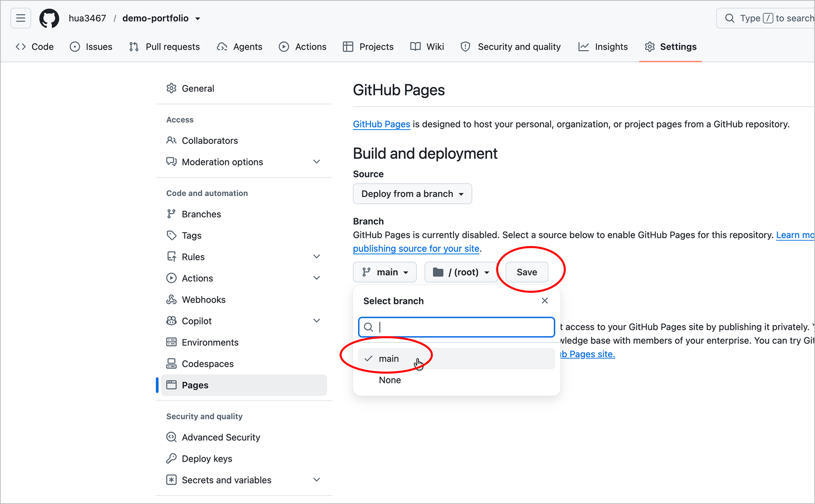
Task: Open General settings in sidebar
Action: tap(244, 89)
